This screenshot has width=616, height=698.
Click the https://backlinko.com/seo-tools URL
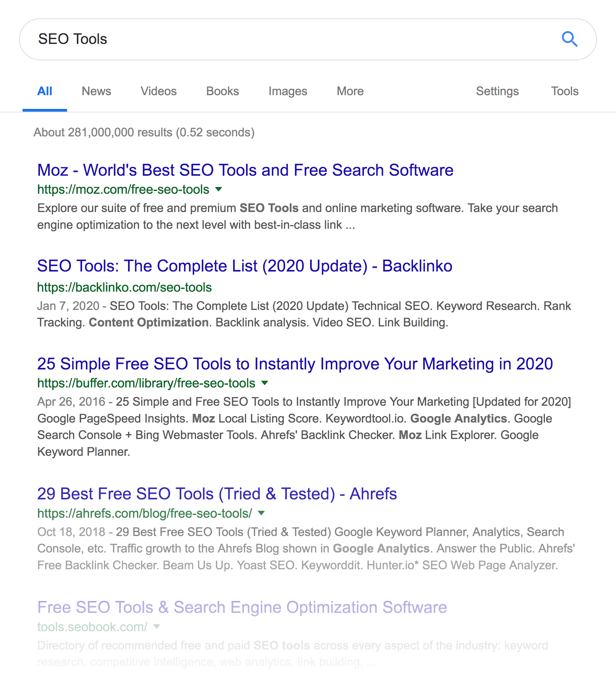click(x=124, y=288)
